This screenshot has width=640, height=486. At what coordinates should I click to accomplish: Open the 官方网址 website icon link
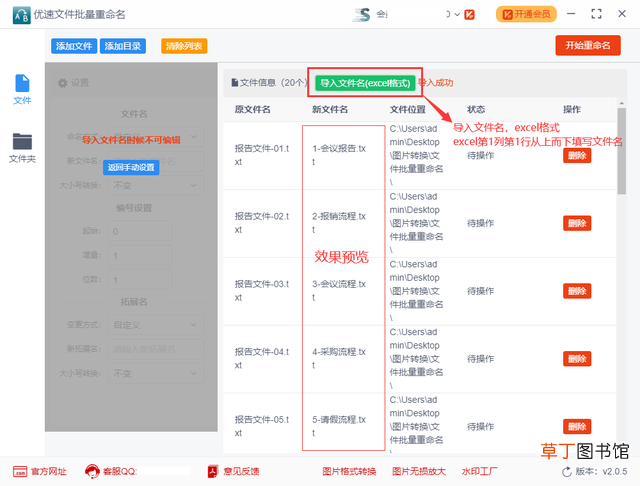pyautogui.click(x=20, y=471)
